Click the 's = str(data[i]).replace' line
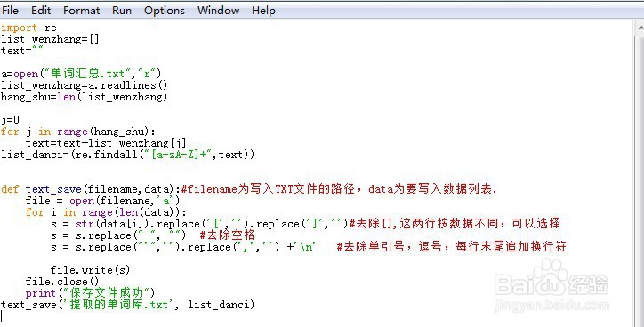This screenshot has width=644, height=327. [305, 224]
